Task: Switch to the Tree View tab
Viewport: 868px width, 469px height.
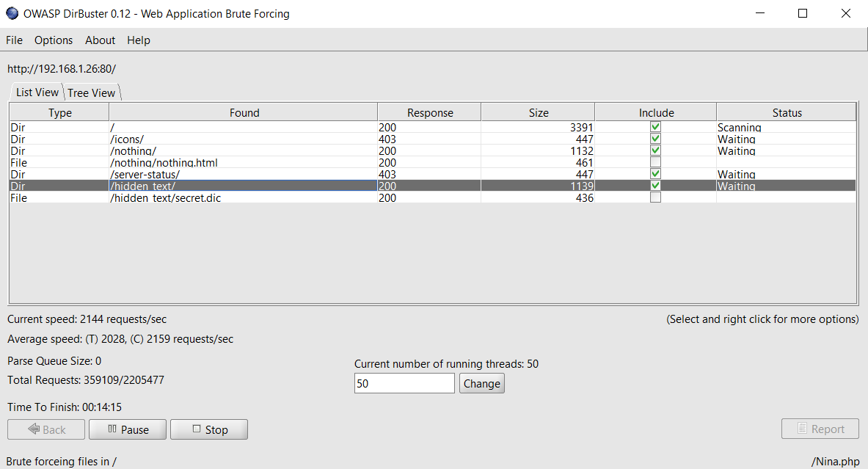Action: tap(92, 92)
